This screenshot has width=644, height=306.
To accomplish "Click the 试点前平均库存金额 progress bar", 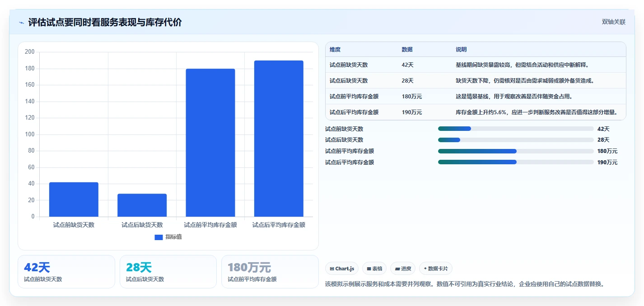I will coord(516,151).
